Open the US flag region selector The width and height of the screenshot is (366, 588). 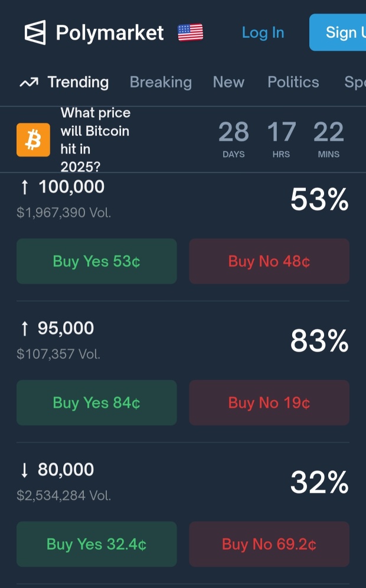click(190, 33)
